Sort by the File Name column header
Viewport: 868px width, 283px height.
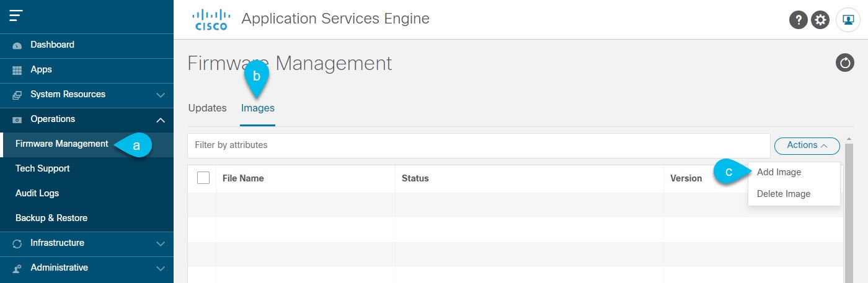(243, 178)
